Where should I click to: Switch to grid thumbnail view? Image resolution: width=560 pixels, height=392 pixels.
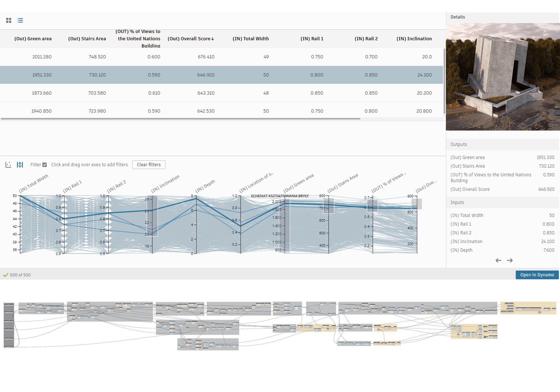click(x=9, y=20)
